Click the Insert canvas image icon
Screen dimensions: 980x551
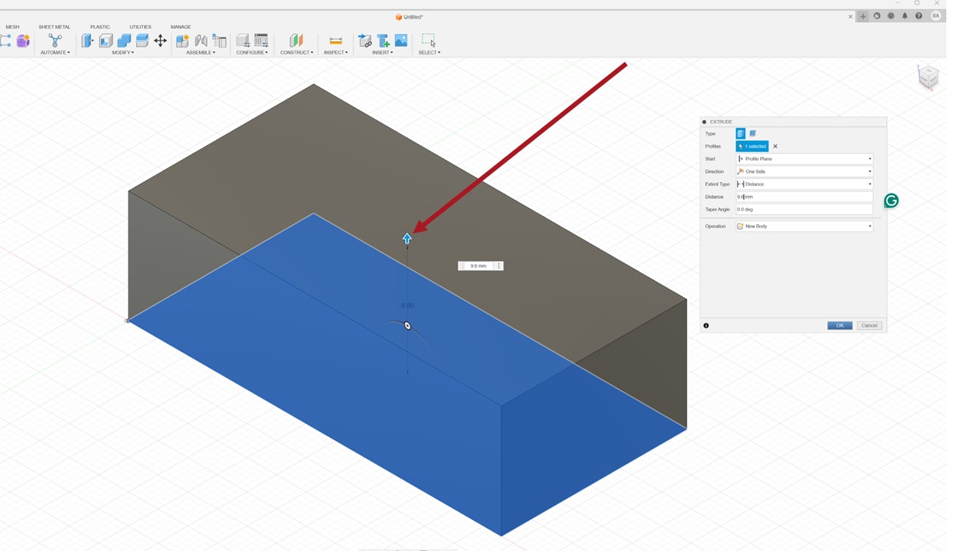pos(401,41)
